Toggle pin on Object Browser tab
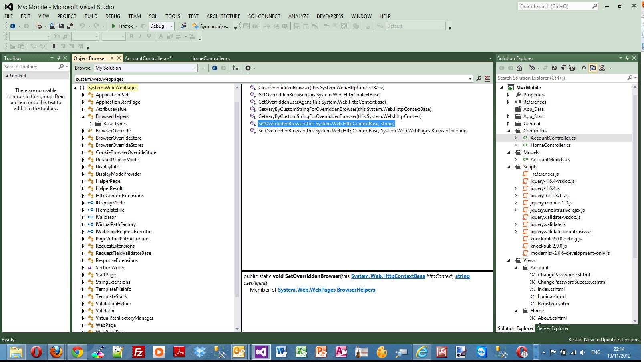This screenshot has height=362, width=644. click(111, 58)
